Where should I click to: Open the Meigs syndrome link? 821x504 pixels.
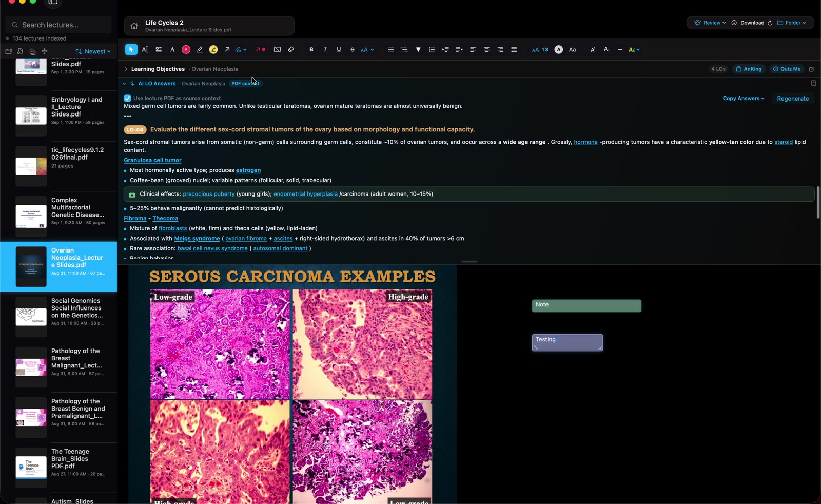click(x=197, y=239)
